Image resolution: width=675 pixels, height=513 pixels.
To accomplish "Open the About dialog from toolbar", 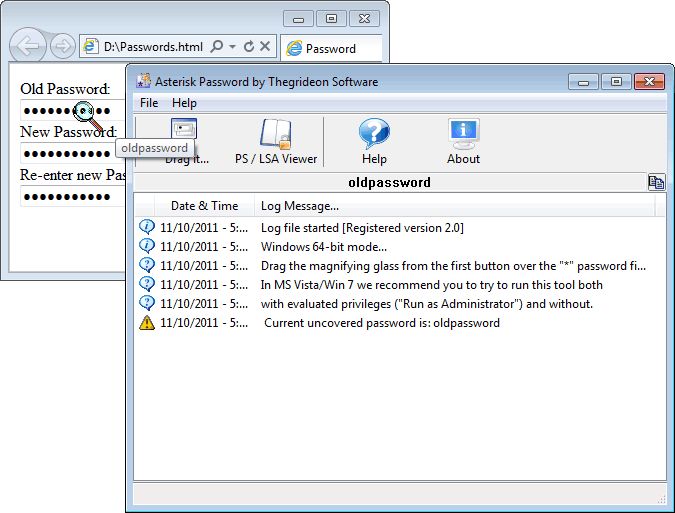I will (x=463, y=141).
